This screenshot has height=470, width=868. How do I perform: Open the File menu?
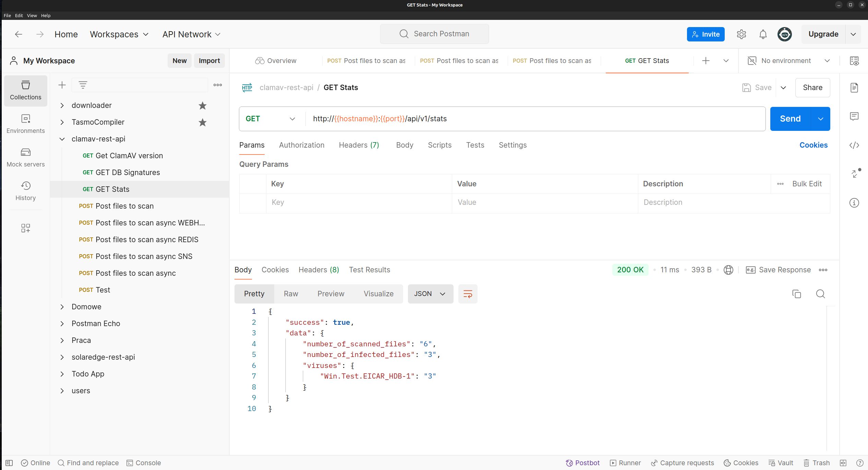[7, 16]
